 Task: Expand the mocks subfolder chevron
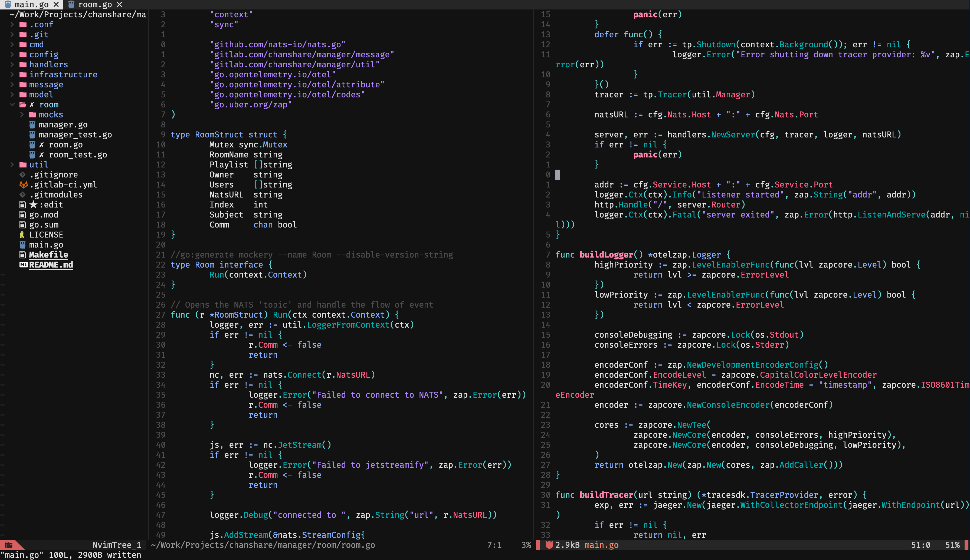(x=22, y=115)
